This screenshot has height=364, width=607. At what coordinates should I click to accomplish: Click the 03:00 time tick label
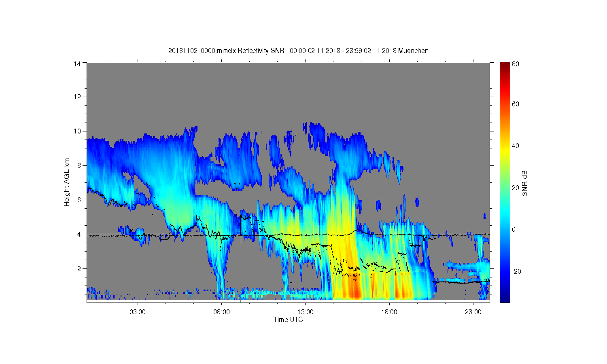pyautogui.click(x=138, y=312)
